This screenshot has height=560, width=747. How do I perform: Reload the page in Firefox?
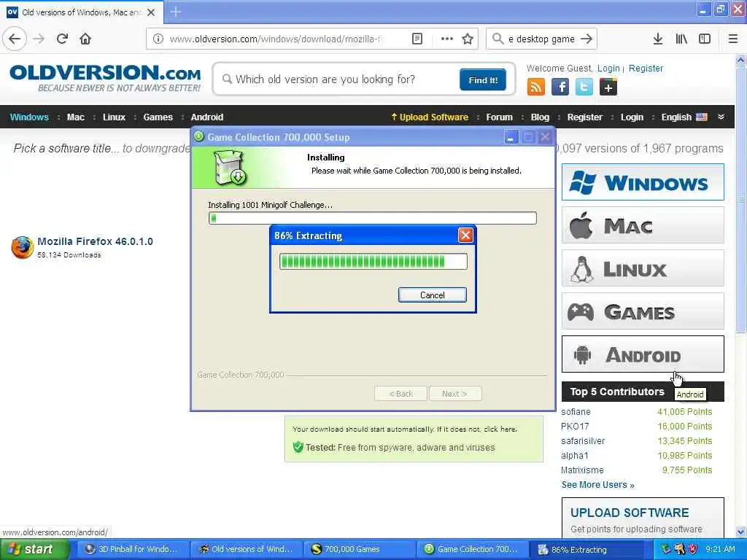pyautogui.click(x=62, y=39)
